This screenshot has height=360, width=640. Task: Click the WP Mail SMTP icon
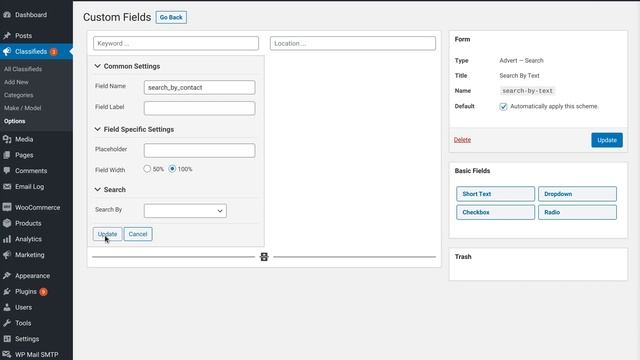(x=7, y=354)
